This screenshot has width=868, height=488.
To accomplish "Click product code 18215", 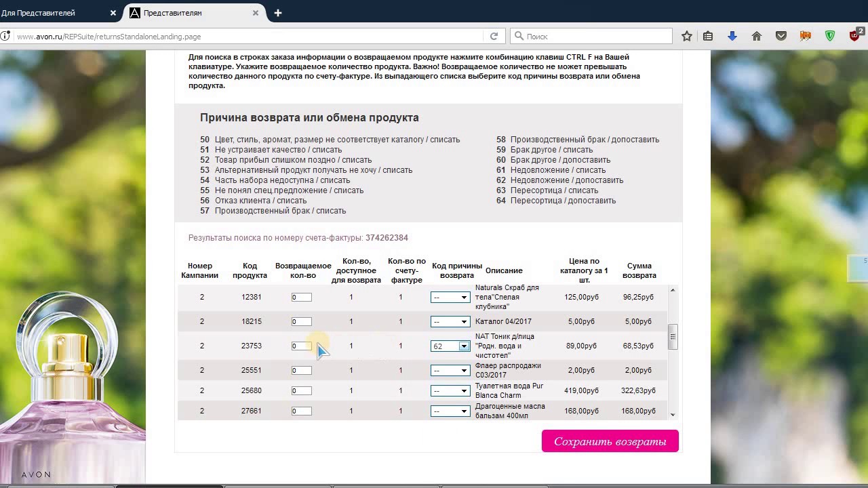I will pos(252,322).
